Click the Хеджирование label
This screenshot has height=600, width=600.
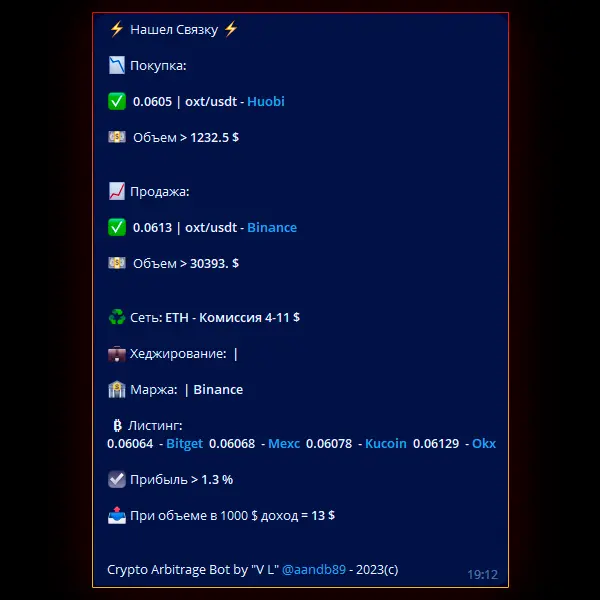[x=178, y=354]
